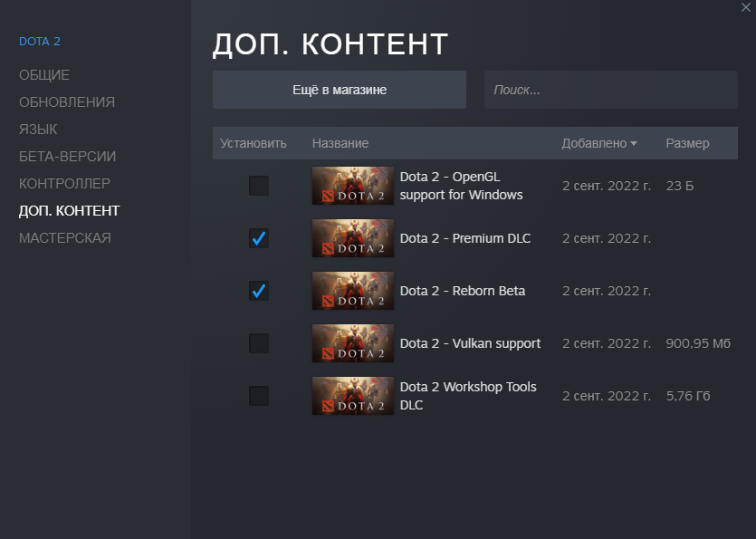Viewport: 756px width, 539px height.
Task: Tick the Workshop Tools DLC checkbox
Action: [x=258, y=396]
